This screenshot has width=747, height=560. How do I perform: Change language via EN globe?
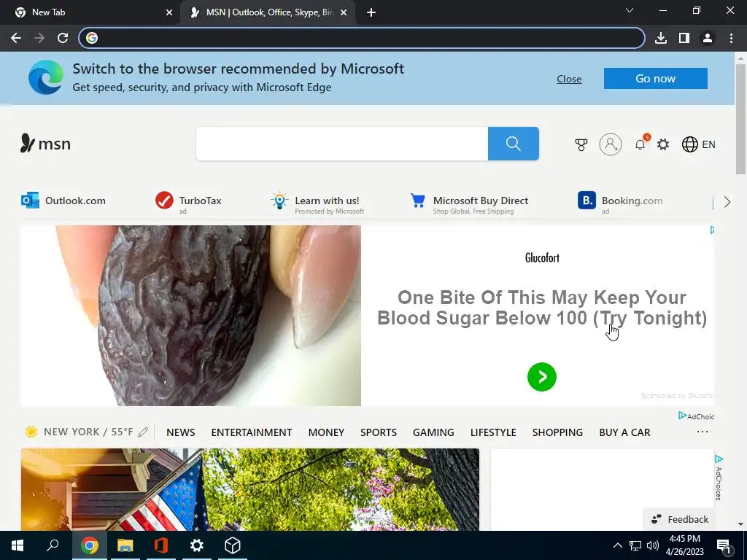click(698, 144)
